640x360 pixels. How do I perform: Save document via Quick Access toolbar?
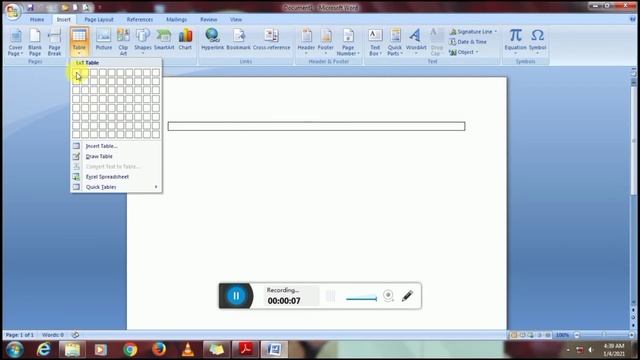click(31, 7)
